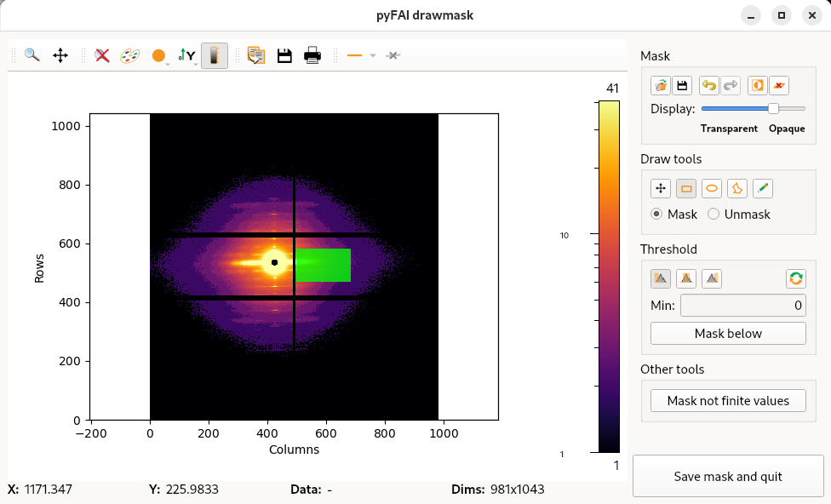
Task: Redo the mask edit
Action: 731,85
